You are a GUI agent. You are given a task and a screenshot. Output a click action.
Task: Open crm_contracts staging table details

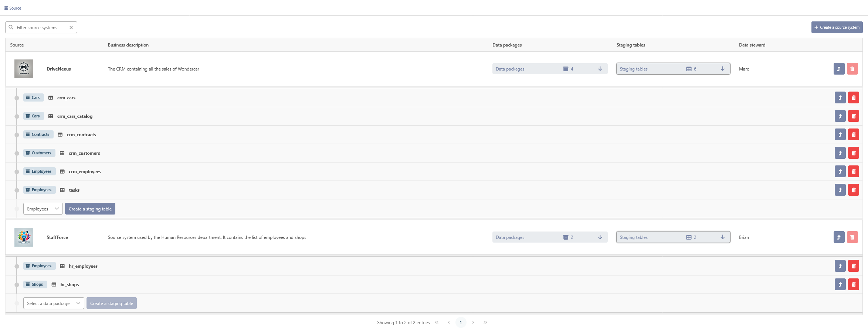pyautogui.click(x=840, y=134)
